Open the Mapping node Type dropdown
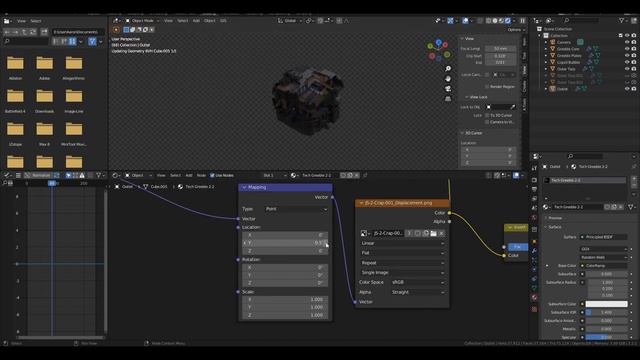The height and width of the screenshot is (360, 640). (296, 209)
